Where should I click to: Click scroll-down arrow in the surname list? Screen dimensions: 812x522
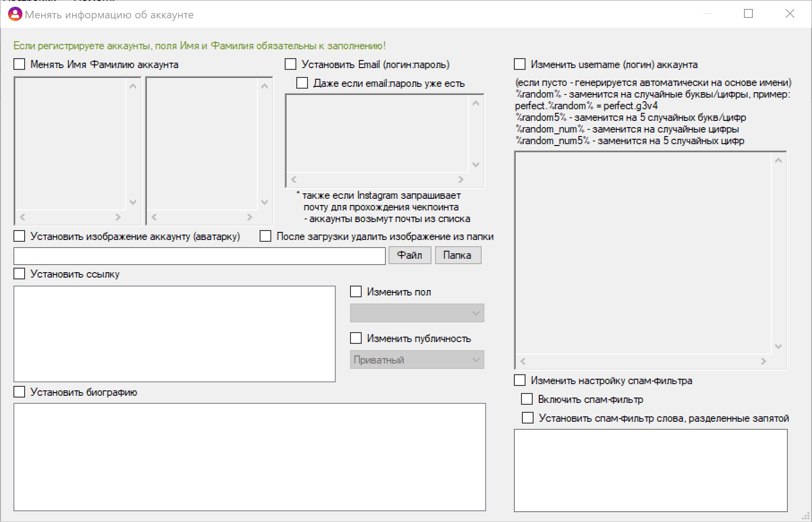[265, 202]
